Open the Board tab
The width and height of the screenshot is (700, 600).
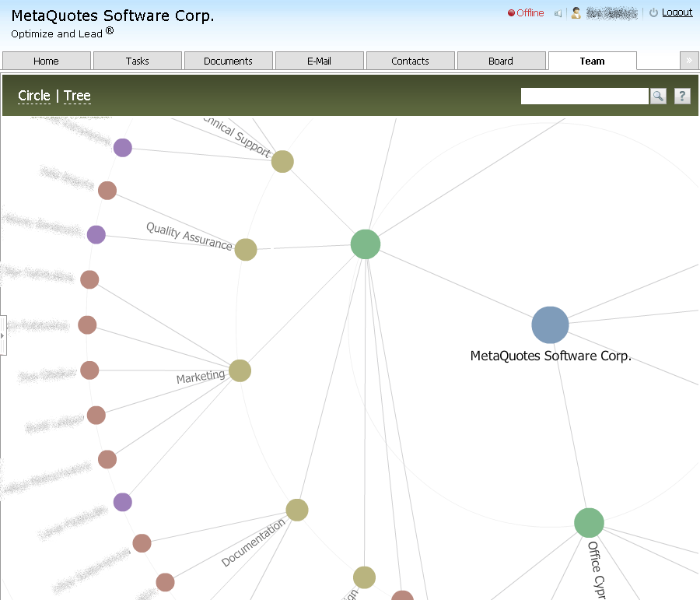click(502, 61)
